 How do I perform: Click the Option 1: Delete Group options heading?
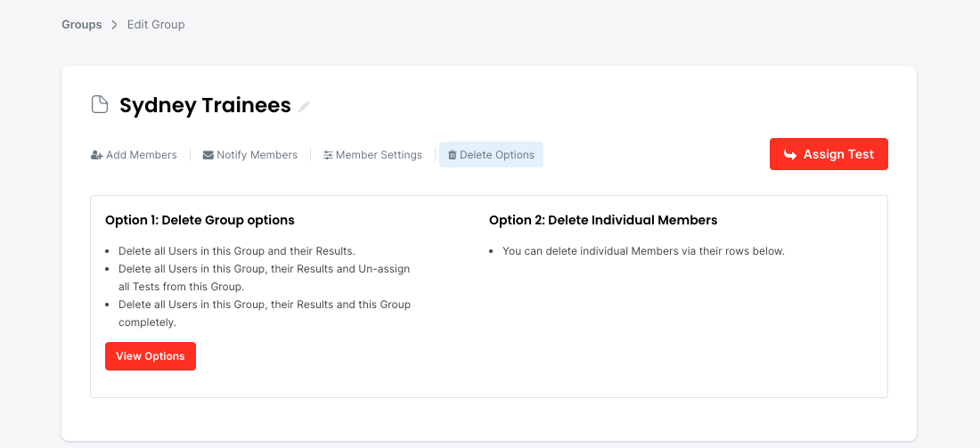click(200, 220)
